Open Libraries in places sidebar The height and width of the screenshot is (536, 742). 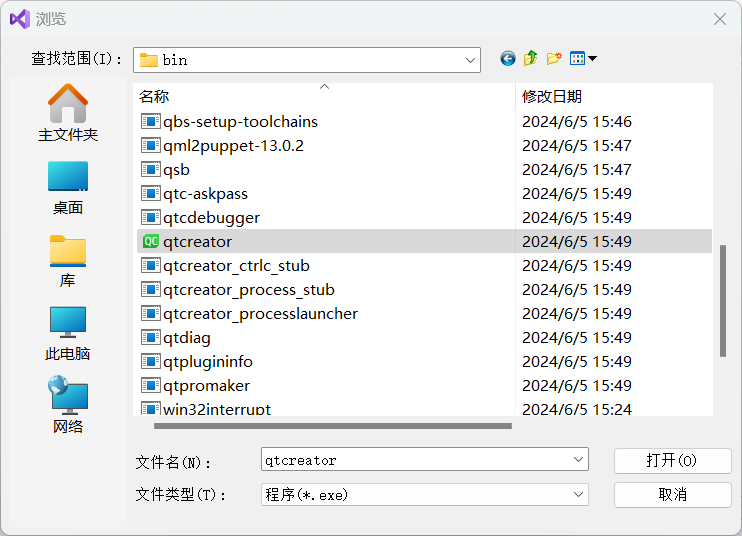point(68,261)
